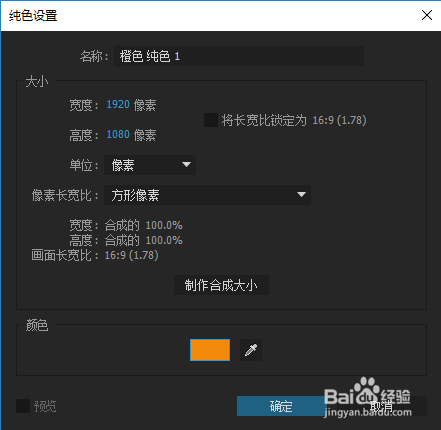Enable lock aspect ratio to 16:9 checkbox

211,120
